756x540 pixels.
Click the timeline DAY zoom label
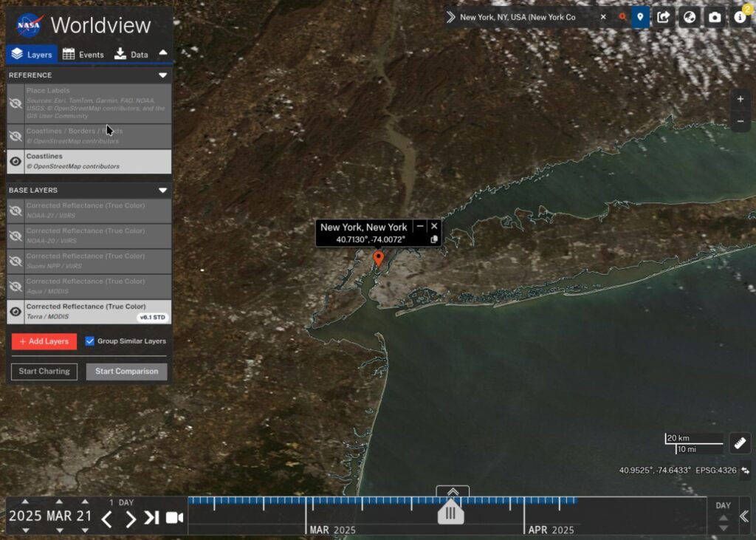pos(724,505)
